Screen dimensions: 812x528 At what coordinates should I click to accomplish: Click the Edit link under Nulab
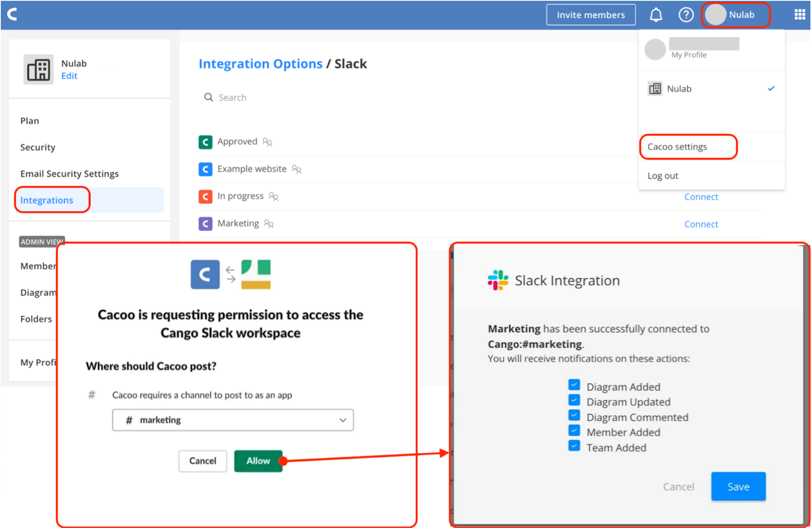click(69, 76)
